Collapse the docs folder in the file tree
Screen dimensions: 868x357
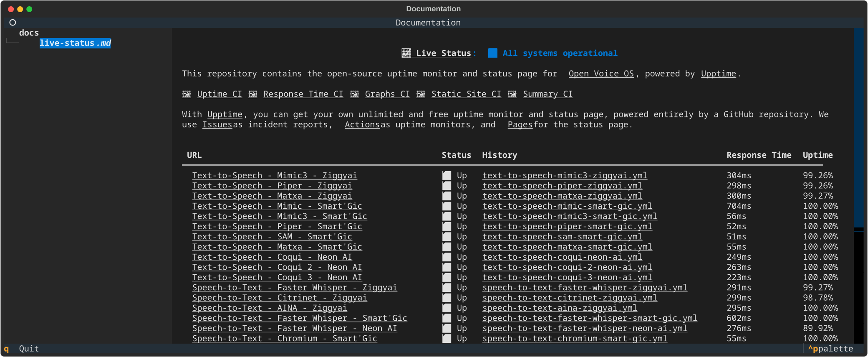click(x=29, y=33)
